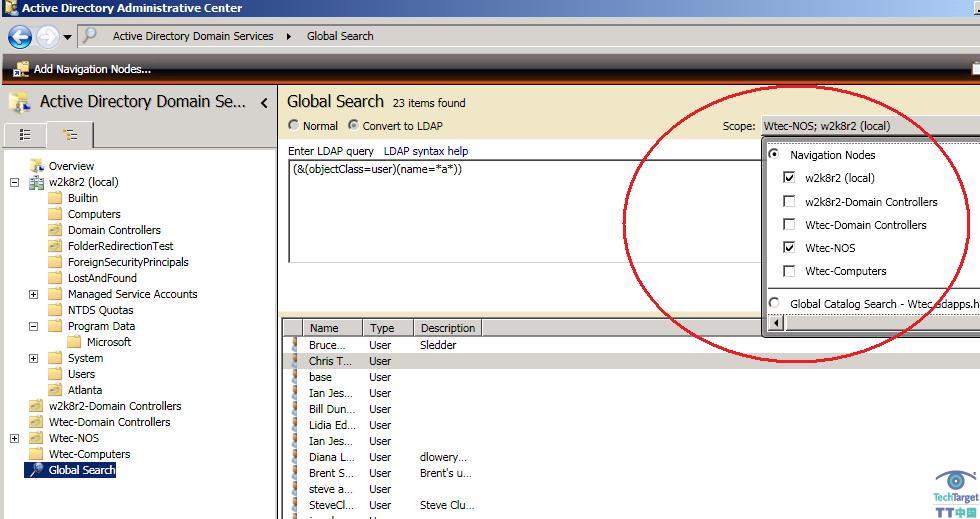This screenshot has width=980, height=519.
Task: Expand the Managed Service Accounts node
Action: [34, 295]
